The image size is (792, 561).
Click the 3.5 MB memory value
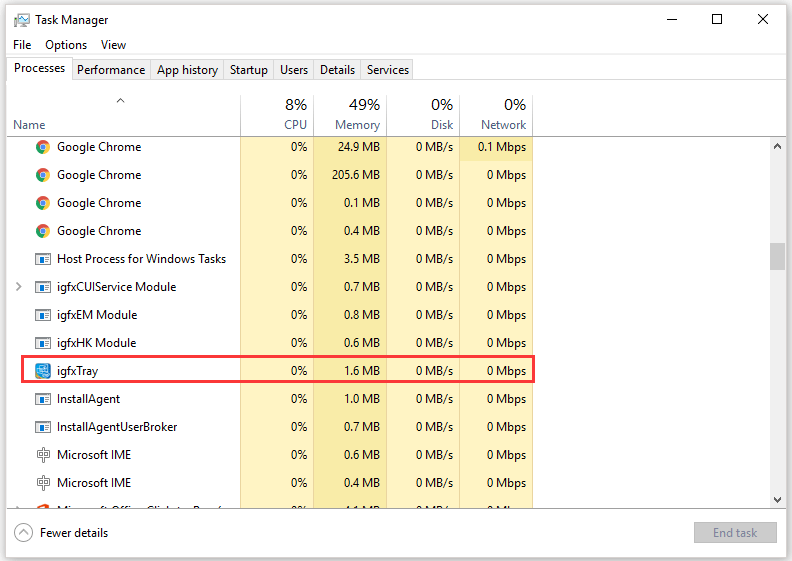362,259
